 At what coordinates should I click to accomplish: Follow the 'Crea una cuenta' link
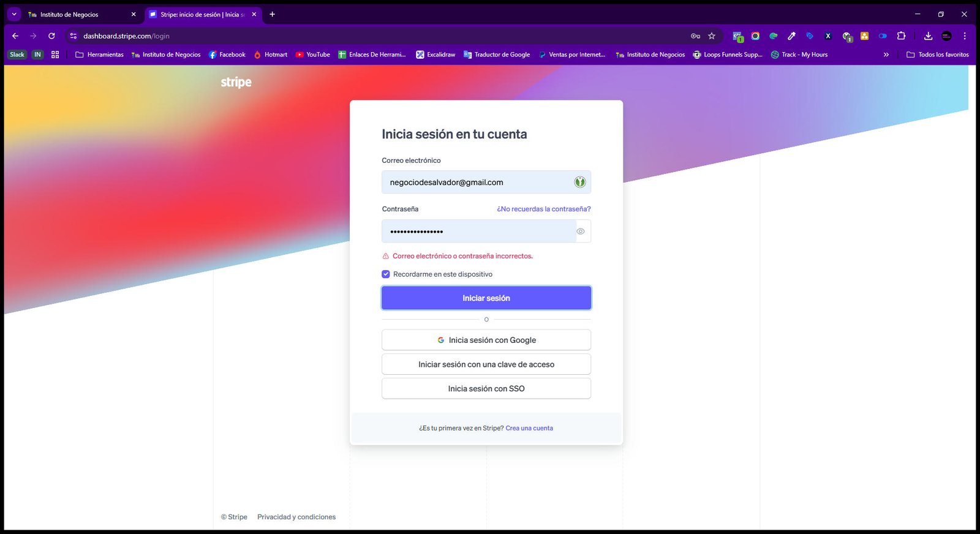tap(529, 428)
